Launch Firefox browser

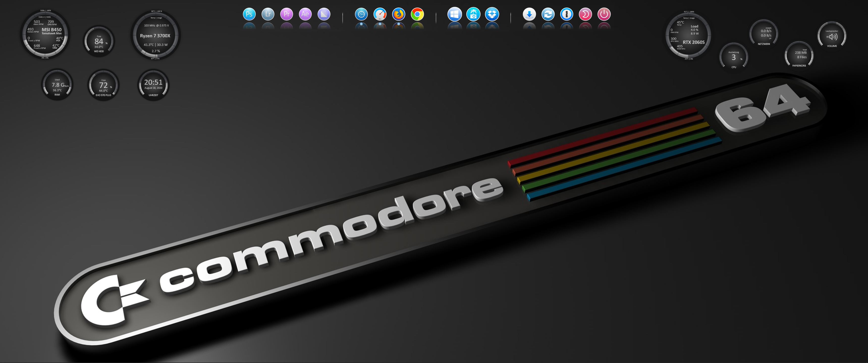pyautogui.click(x=399, y=14)
